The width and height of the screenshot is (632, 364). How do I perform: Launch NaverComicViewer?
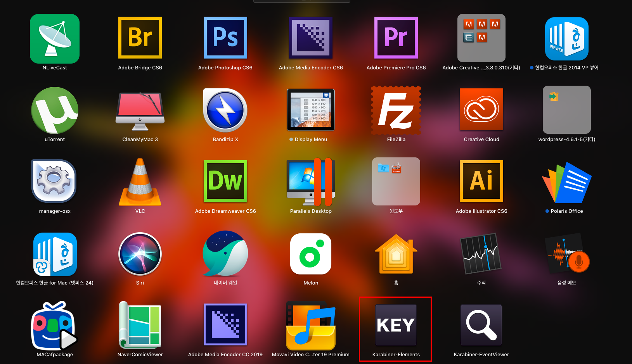point(140,324)
